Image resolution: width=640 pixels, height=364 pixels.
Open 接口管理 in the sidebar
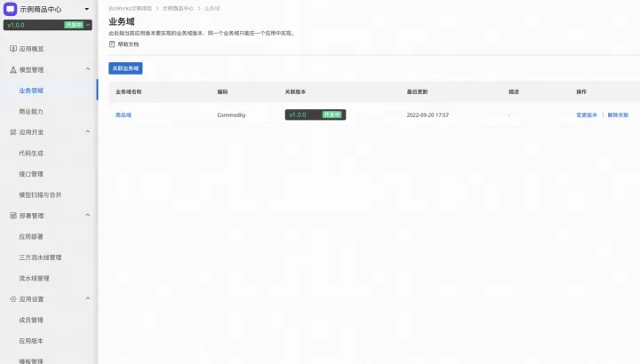pyautogui.click(x=31, y=174)
